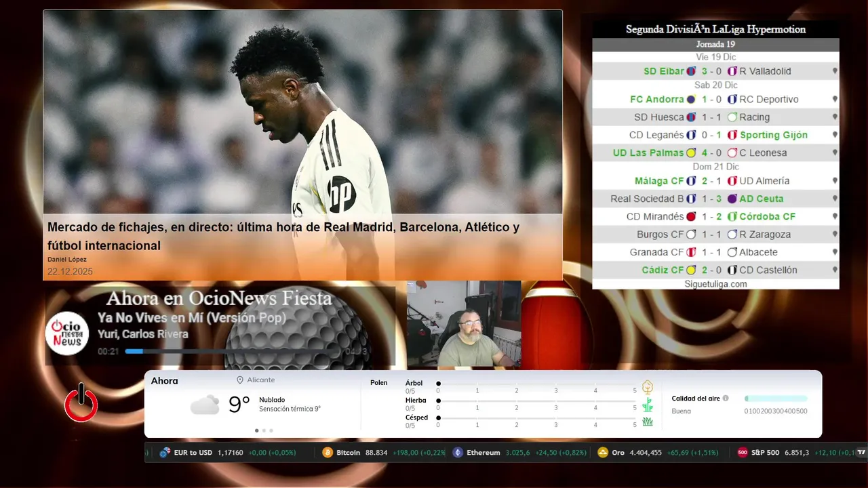This screenshot has height=488, width=868.
Task: Click the Segunda División LaLiga Hypermotion title
Action: 715,29
